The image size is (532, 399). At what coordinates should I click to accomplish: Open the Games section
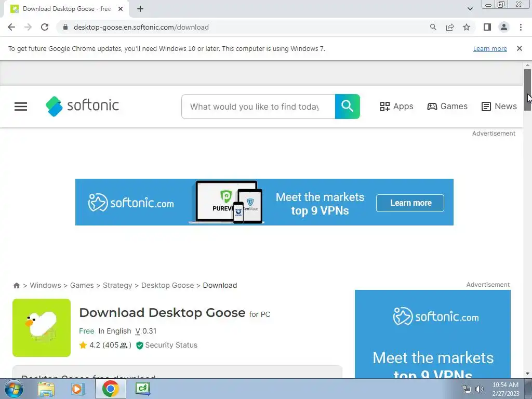pyautogui.click(x=447, y=107)
